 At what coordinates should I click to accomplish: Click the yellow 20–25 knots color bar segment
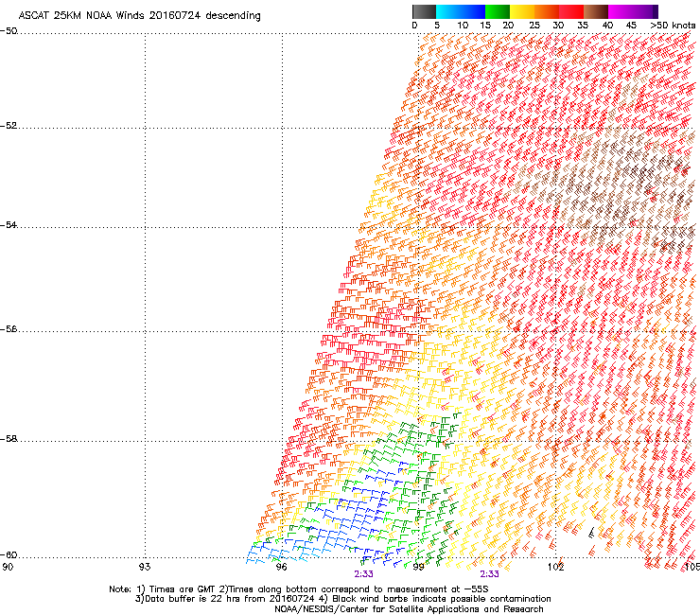(522, 11)
